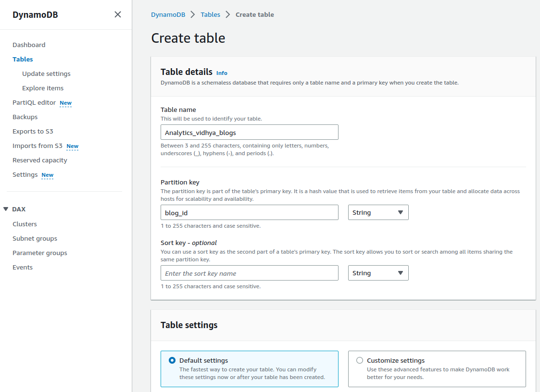Click the Create table breadcrumb text
The width and height of the screenshot is (540, 392).
pos(255,14)
